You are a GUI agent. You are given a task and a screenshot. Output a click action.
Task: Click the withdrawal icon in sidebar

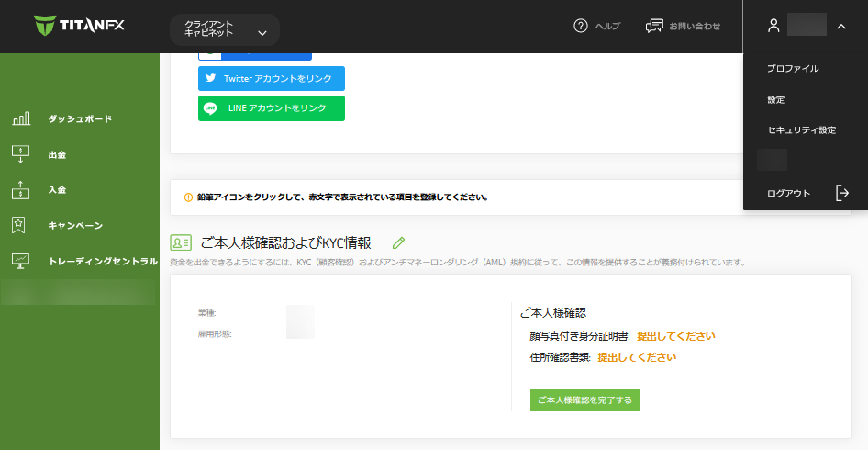pyautogui.click(x=21, y=154)
